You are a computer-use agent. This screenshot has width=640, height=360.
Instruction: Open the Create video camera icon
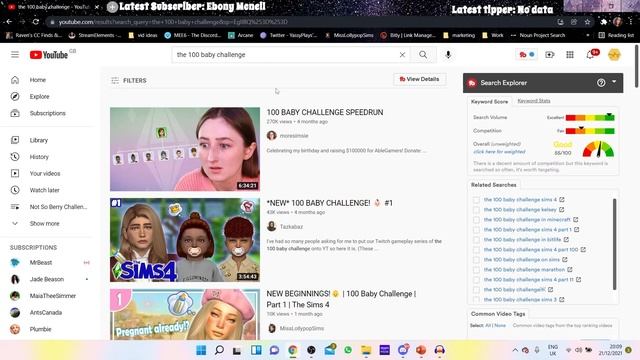coord(550,55)
